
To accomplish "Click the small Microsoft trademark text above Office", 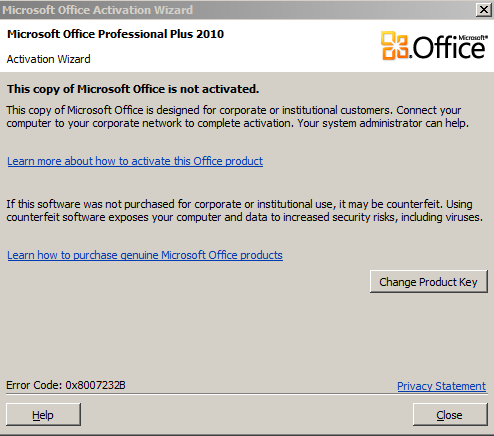I will [473, 38].
